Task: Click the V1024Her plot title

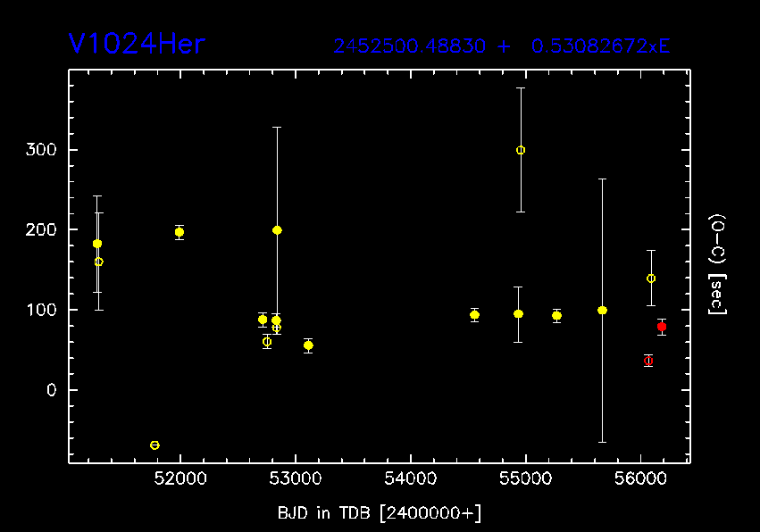Action: [x=137, y=45]
